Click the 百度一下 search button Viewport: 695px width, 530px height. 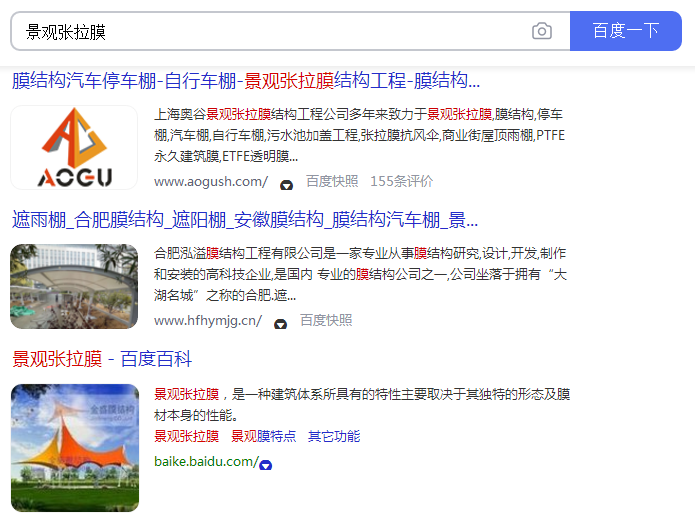(625, 31)
